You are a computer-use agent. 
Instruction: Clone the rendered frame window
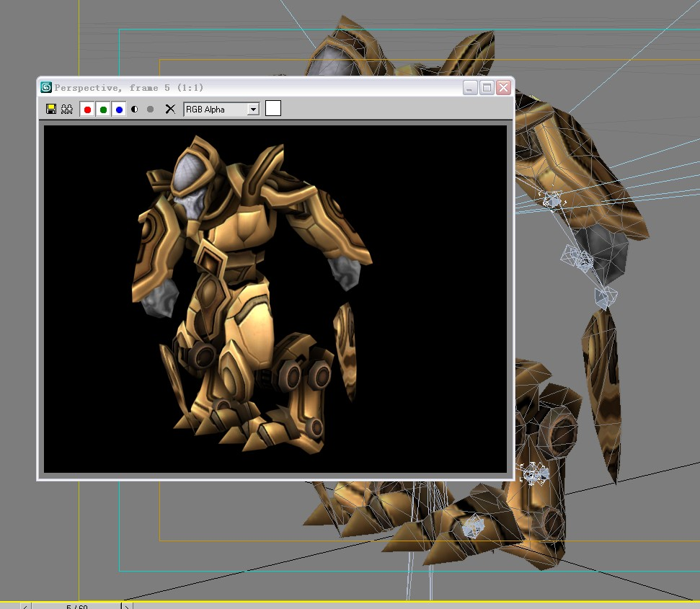[x=67, y=109]
